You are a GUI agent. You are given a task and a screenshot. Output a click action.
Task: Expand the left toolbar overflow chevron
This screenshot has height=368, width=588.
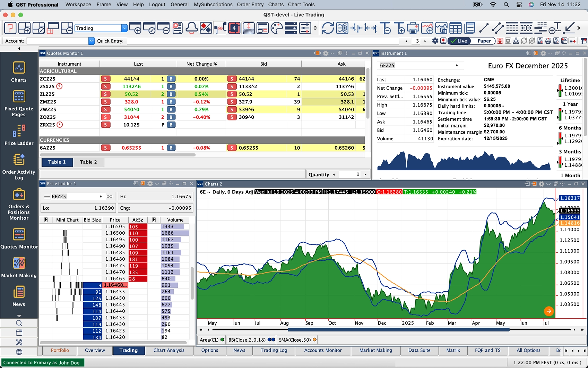pos(315,28)
